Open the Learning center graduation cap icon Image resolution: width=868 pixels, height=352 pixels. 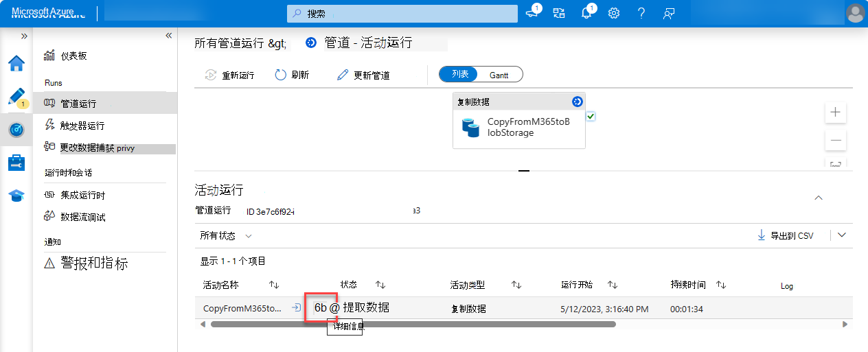(x=16, y=196)
